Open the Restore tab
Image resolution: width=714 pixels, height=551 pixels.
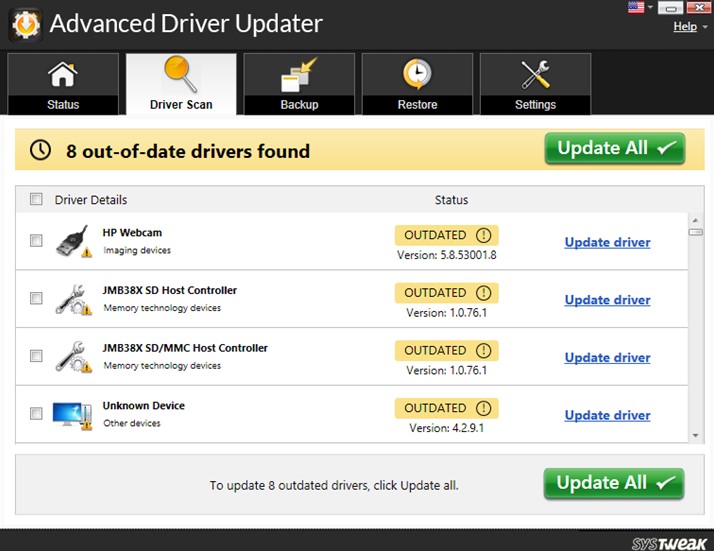[x=417, y=84]
